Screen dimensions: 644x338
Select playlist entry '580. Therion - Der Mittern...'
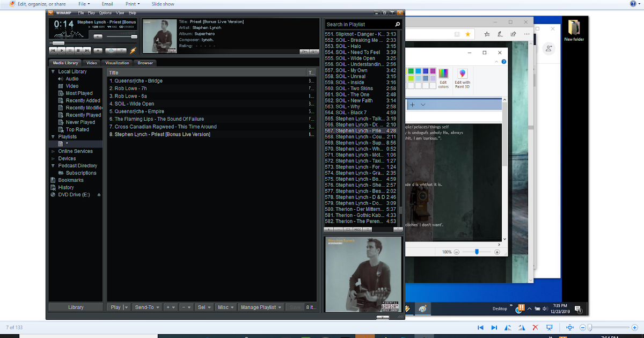361,209
